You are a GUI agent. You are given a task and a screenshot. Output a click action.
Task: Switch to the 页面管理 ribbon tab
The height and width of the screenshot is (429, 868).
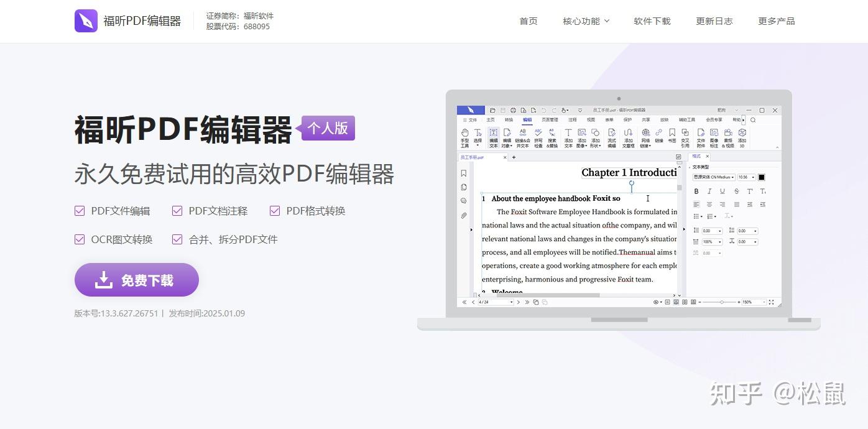click(x=550, y=120)
